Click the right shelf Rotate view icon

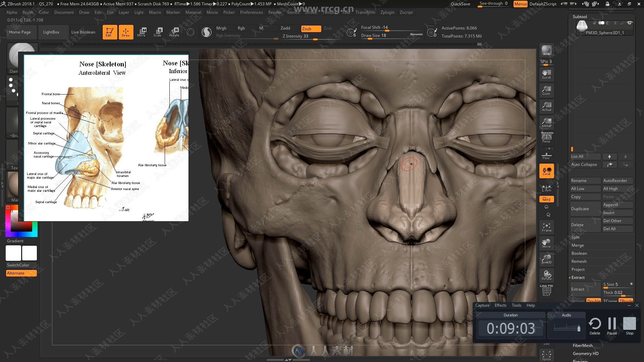(546, 276)
